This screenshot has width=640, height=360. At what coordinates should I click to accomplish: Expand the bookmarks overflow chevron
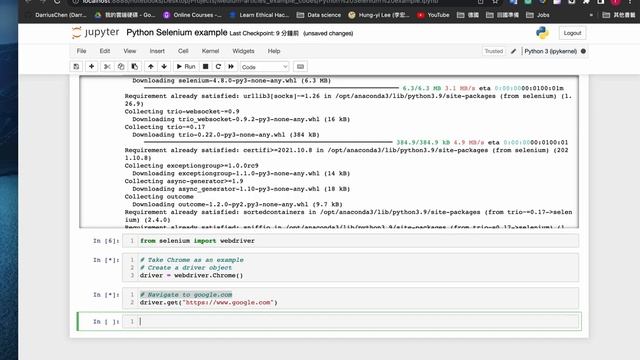591,15
